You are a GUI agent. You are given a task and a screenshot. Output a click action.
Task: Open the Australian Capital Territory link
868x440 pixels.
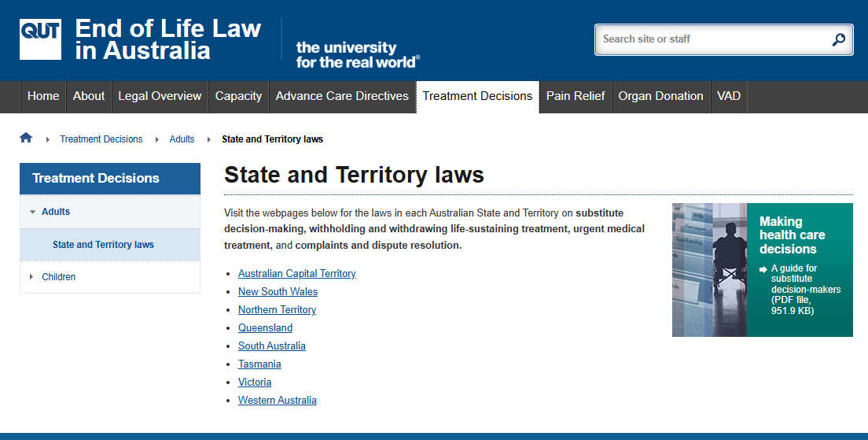pos(296,273)
